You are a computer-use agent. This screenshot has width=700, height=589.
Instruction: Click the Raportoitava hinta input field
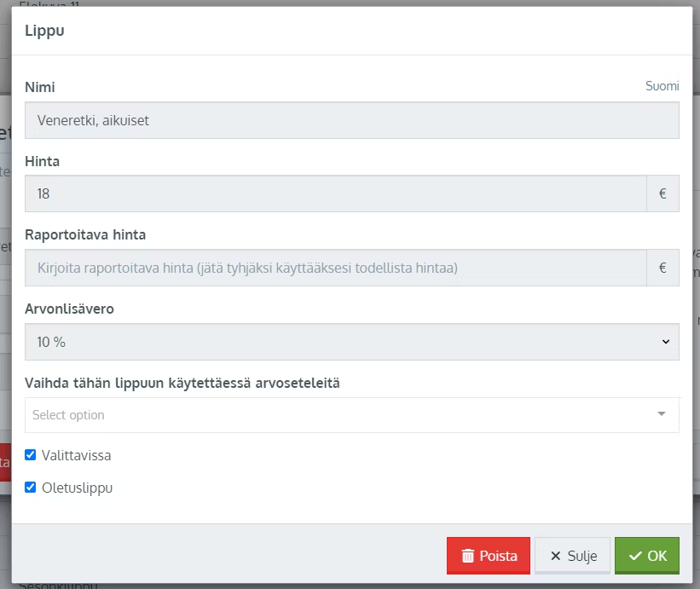point(336,268)
